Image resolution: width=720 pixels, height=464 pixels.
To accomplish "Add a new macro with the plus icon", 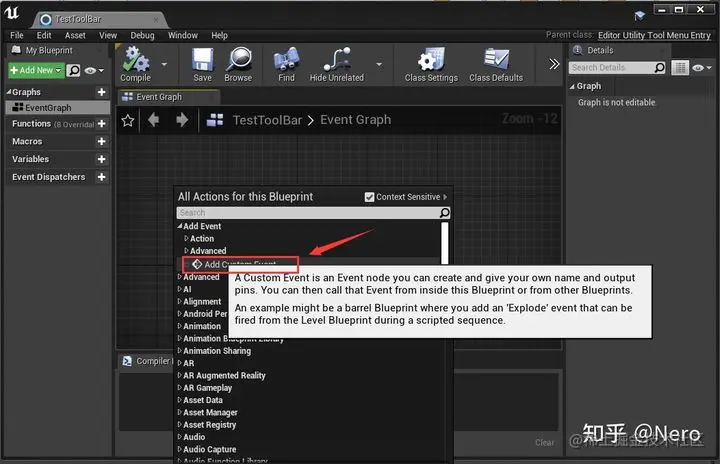I will 101,141.
